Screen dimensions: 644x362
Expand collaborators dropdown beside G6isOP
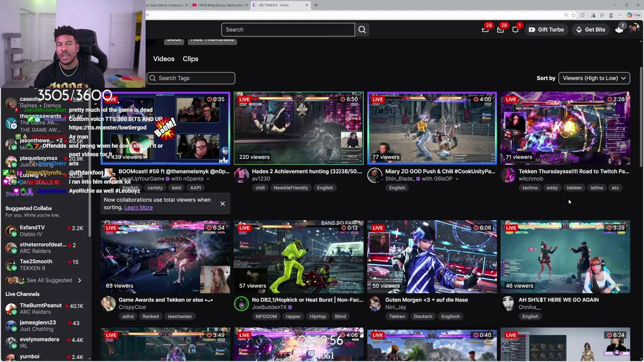point(457,179)
